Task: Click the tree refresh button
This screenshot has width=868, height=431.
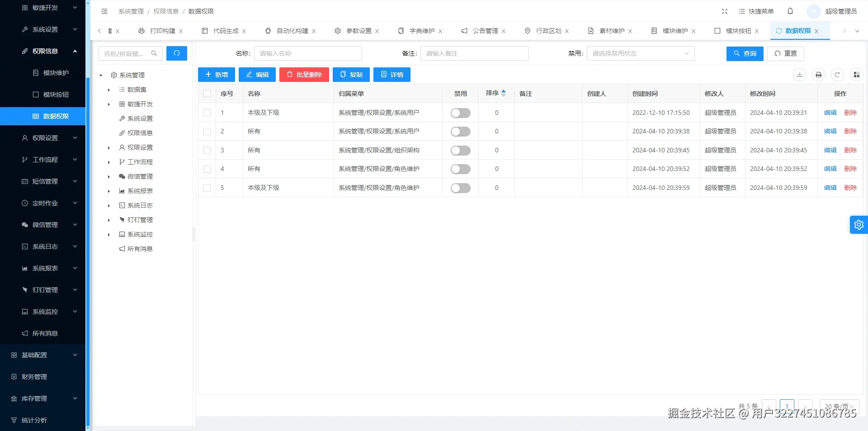Action: coord(177,53)
